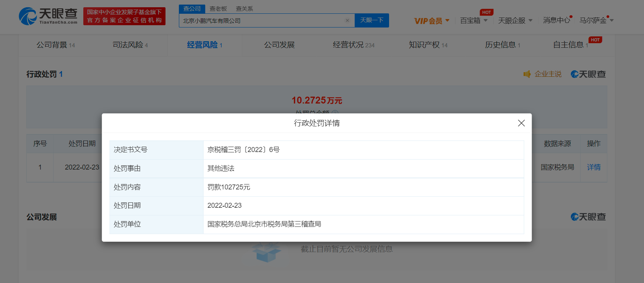This screenshot has height=283, width=644.
Task: Click the 其他违法 penalty reason
Action: 221,168
